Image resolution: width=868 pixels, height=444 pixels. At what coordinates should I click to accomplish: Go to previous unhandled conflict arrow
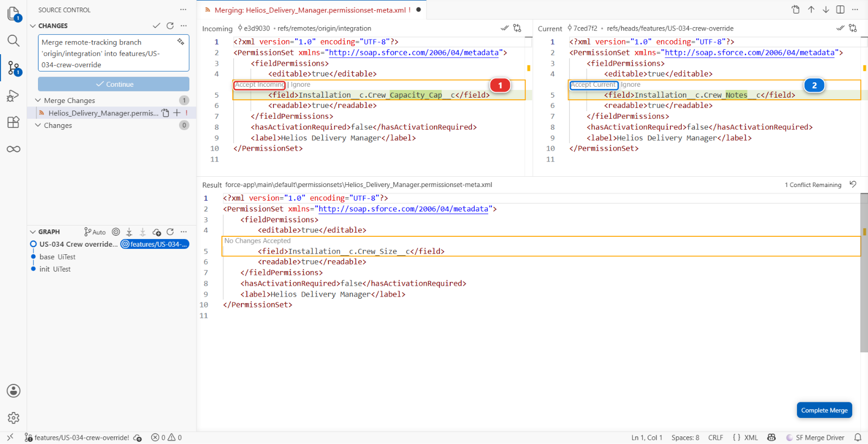click(811, 9)
